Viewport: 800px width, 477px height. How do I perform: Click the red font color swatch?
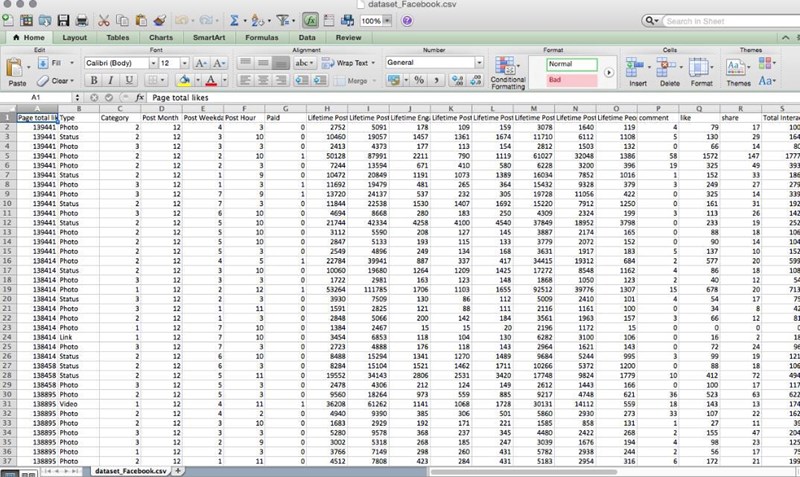212,80
